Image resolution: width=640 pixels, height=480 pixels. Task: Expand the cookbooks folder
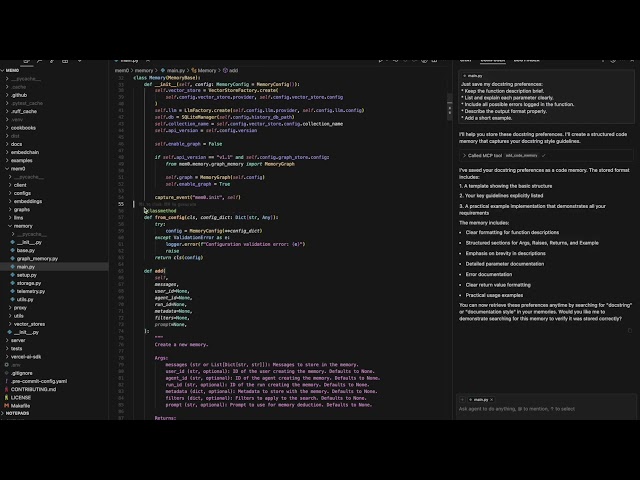tap(7, 127)
